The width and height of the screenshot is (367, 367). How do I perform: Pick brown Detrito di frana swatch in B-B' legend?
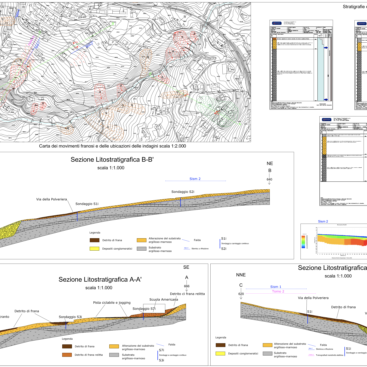pyautogui.click(x=95, y=240)
